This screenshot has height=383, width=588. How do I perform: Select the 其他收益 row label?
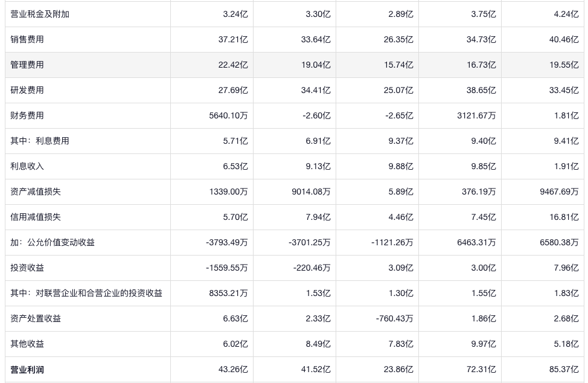[27, 344]
